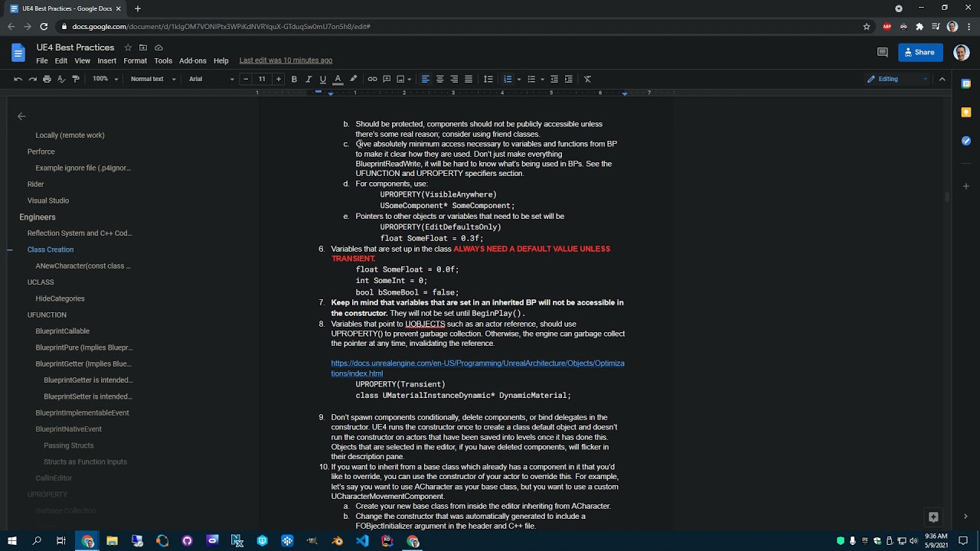Open the Google Calendar side panel icon
The image size is (980, 551).
pos(966,83)
